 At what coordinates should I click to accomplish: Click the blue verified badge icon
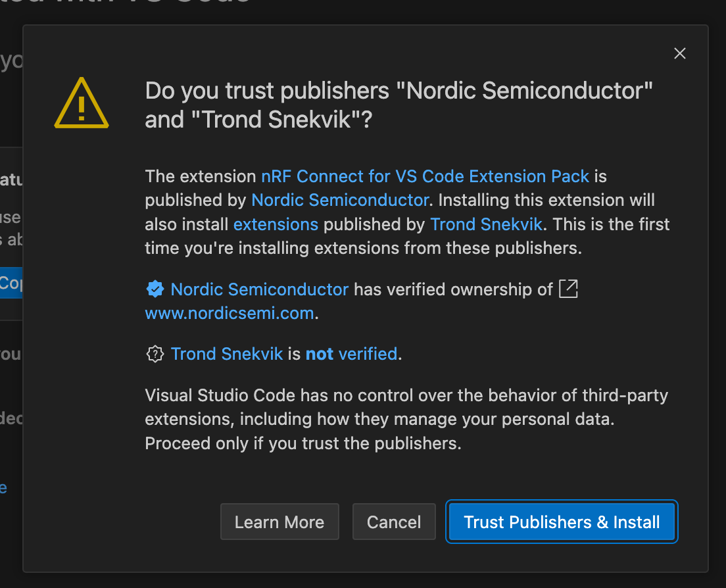(155, 289)
